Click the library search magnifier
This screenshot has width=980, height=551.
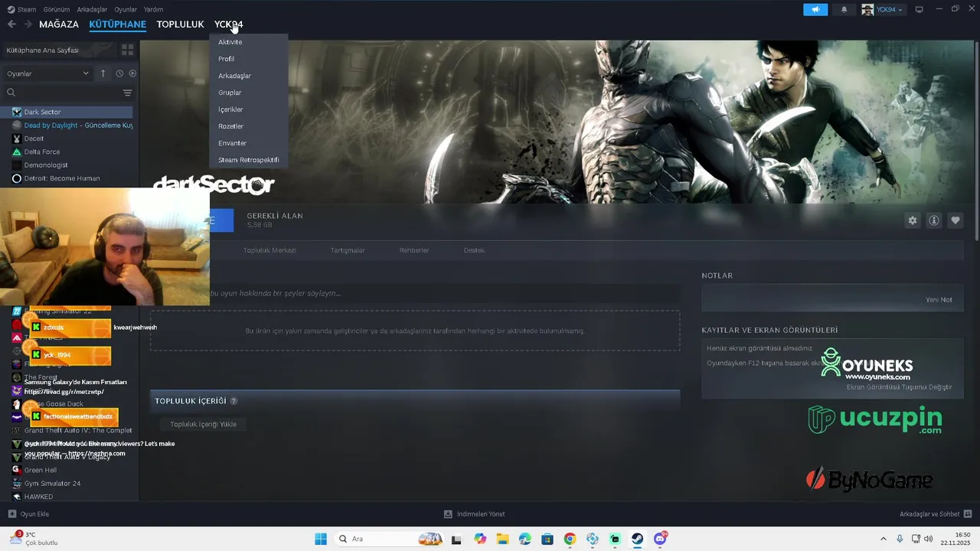coord(11,93)
